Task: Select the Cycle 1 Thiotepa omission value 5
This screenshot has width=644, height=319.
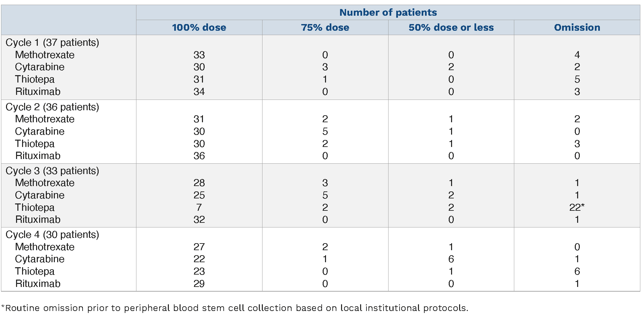Action: [577, 79]
